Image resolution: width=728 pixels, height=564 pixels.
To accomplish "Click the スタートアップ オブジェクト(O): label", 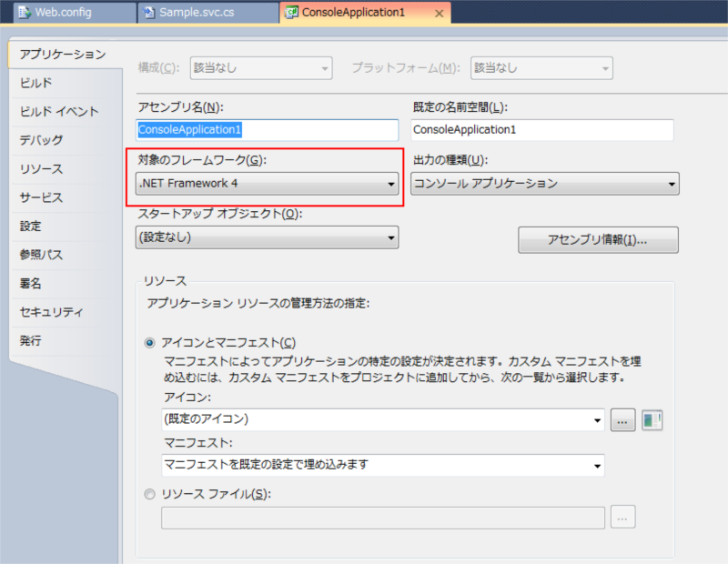I will [x=220, y=214].
